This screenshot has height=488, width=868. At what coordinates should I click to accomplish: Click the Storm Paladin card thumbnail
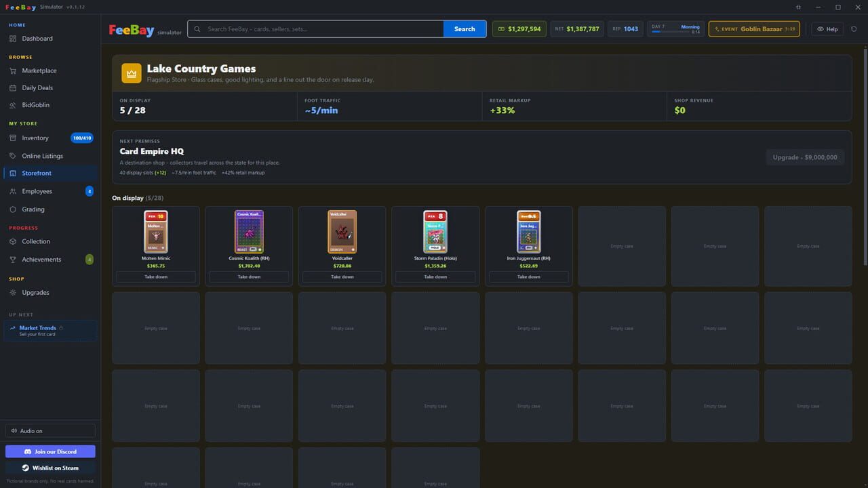[435, 232]
